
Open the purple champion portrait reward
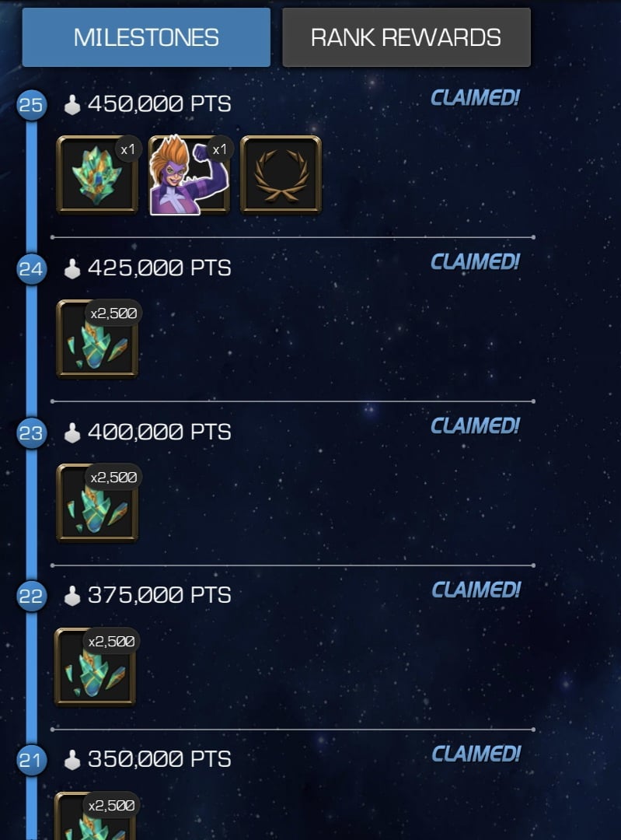189,175
